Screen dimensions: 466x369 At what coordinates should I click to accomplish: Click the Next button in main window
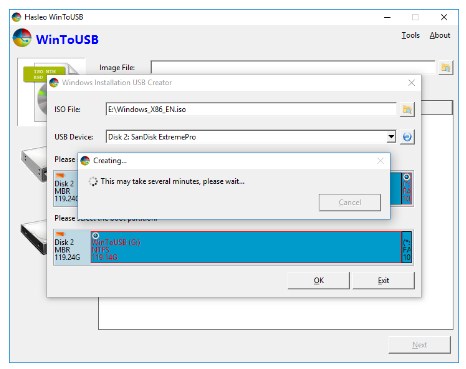419,345
